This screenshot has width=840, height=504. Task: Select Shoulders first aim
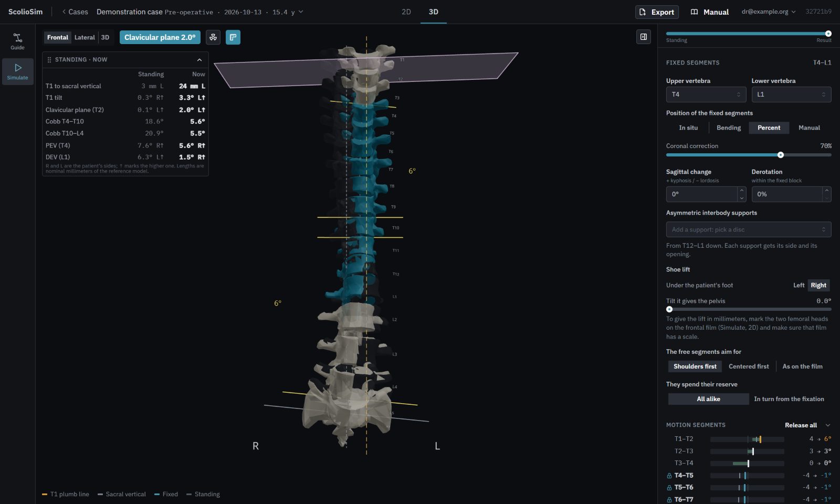pos(695,366)
